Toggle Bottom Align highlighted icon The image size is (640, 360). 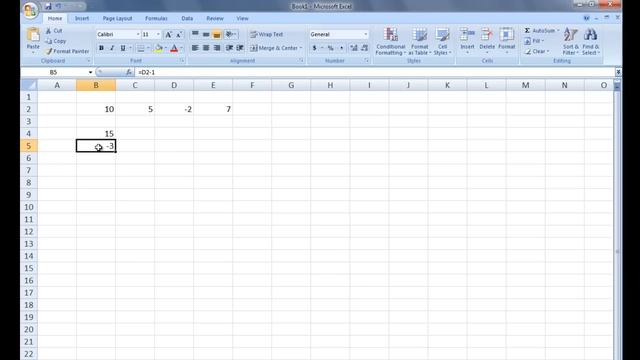217,35
